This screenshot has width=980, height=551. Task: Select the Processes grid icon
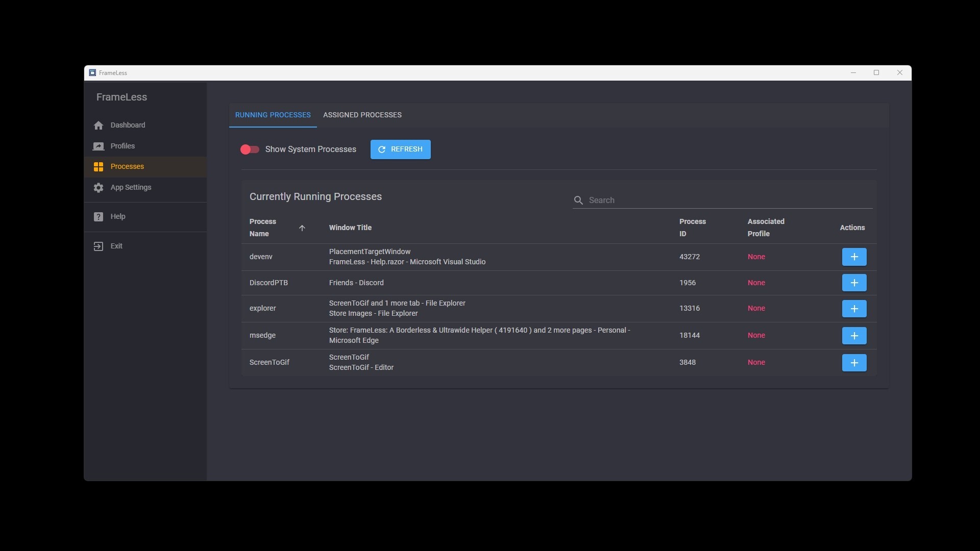coord(98,166)
